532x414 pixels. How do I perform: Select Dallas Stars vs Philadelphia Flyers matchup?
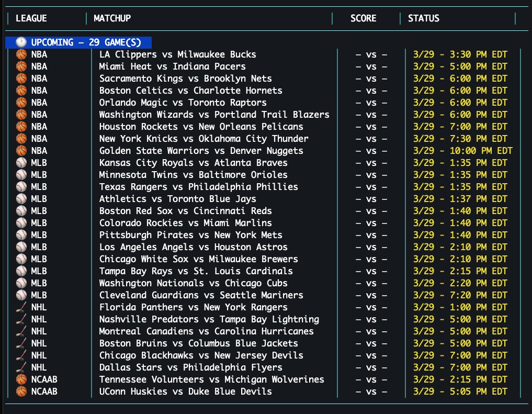click(x=191, y=367)
